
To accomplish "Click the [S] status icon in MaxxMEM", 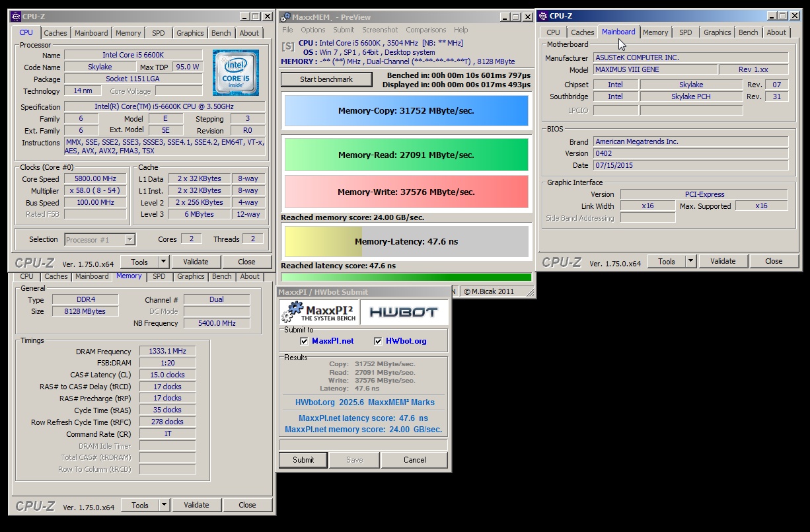I will tap(288, 47).
